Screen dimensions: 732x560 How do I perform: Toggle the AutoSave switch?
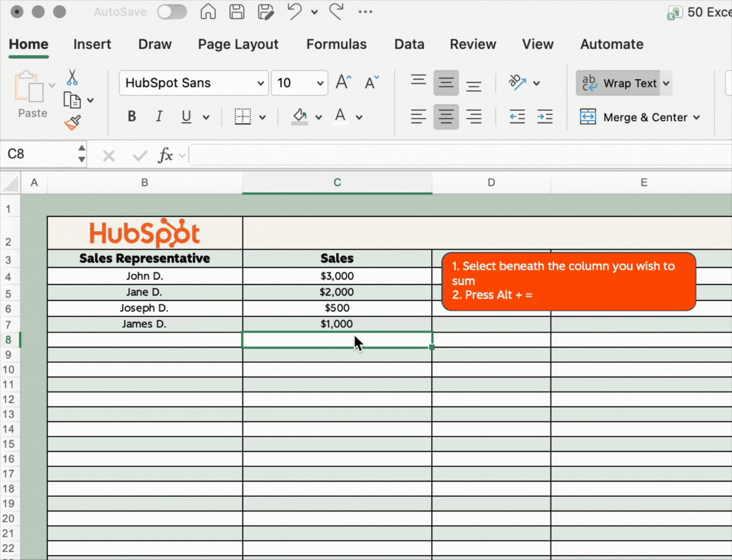(172, 12)
